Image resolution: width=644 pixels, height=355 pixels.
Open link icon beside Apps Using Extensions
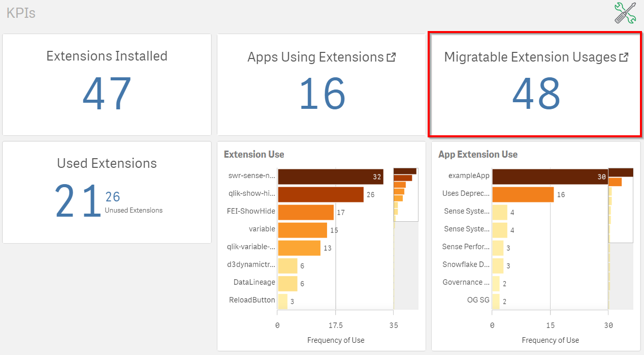pos(391,57)
